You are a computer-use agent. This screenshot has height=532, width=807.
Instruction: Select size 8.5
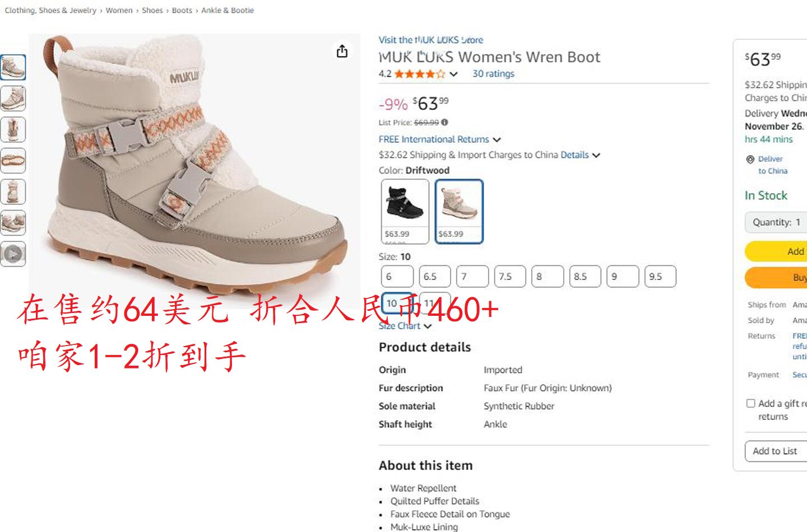click(585, 277)
